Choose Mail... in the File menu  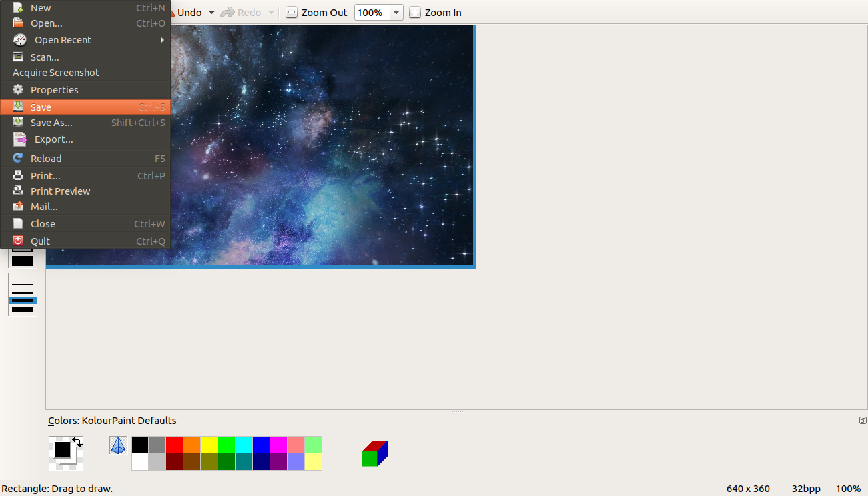click(x=85, y=207)
